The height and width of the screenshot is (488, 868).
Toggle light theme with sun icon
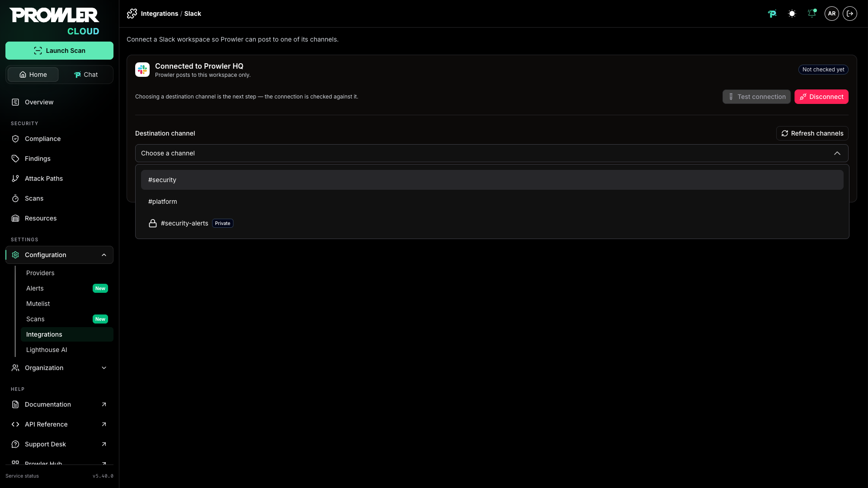792,14
